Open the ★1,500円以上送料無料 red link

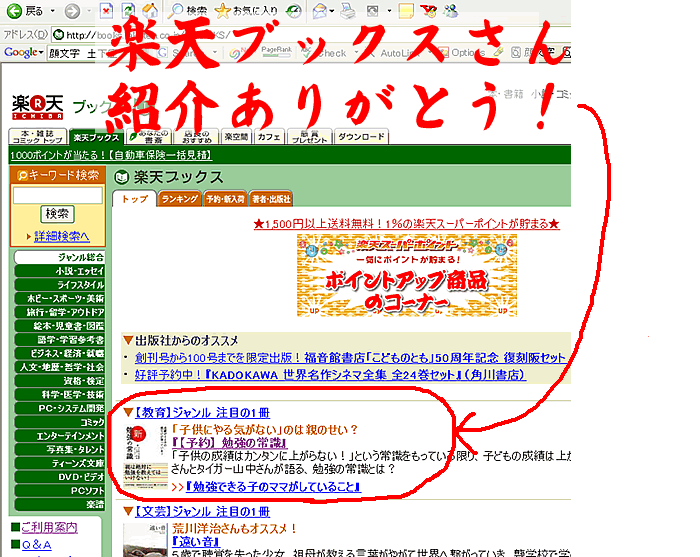[x=406, y=224]
